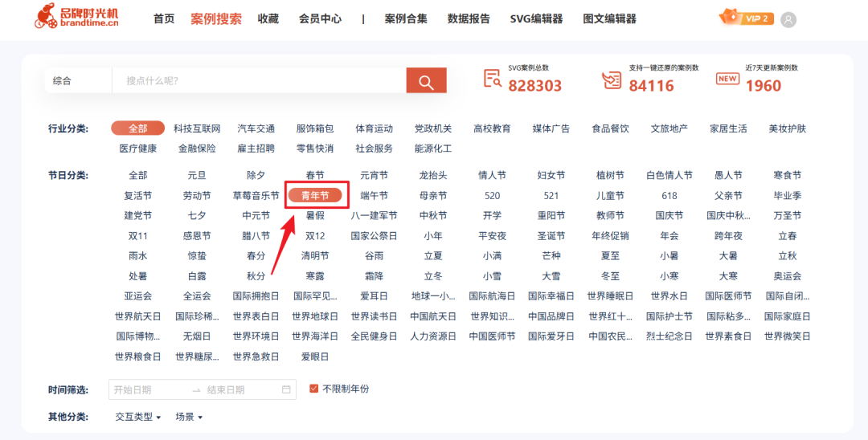Open 收藏 in navigation
The width and height of the screenshot is (868, 440).
coord(268,18)
